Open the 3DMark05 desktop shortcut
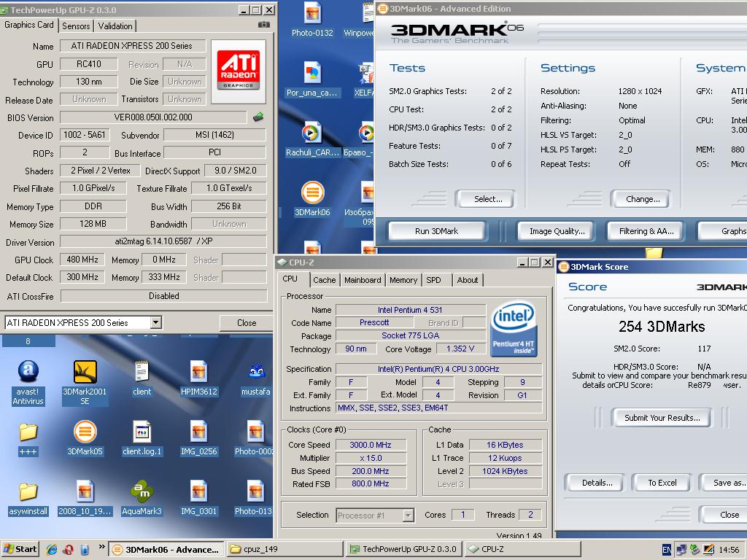The width and height of the screenshot is (747, 560). (x=85, y=438)
